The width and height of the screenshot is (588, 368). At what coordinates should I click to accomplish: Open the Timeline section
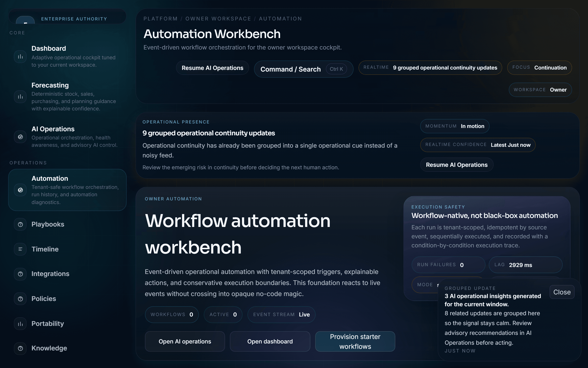coord(67,249)
